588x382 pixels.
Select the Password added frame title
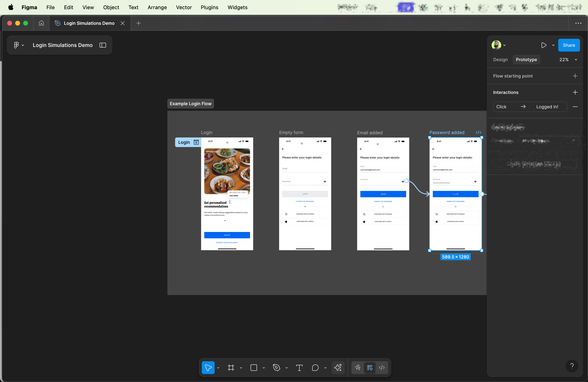coord(447,132)
